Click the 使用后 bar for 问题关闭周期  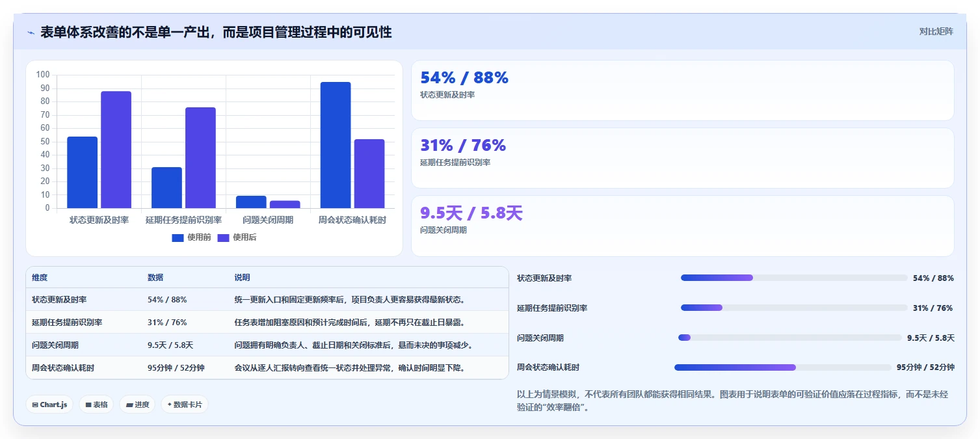tap(285, 204)
